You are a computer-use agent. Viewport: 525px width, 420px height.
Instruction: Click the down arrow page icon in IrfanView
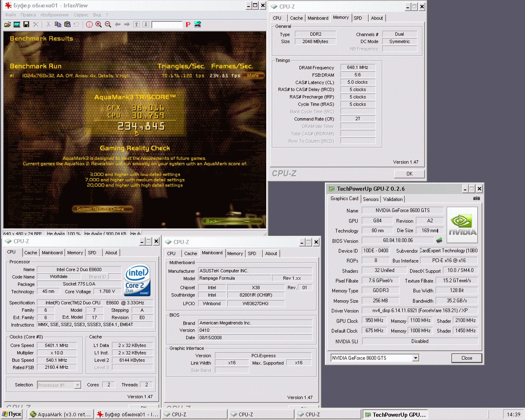tap(146, 25)
